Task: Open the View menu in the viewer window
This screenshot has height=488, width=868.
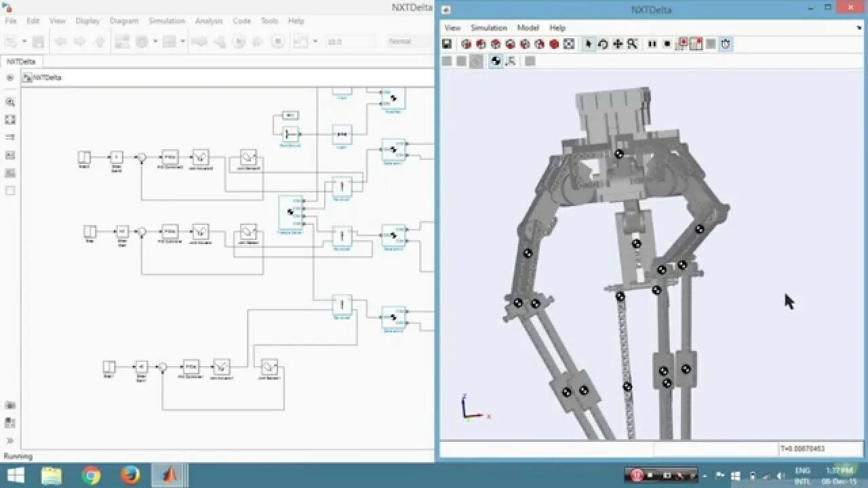Action: click(452, 28)
